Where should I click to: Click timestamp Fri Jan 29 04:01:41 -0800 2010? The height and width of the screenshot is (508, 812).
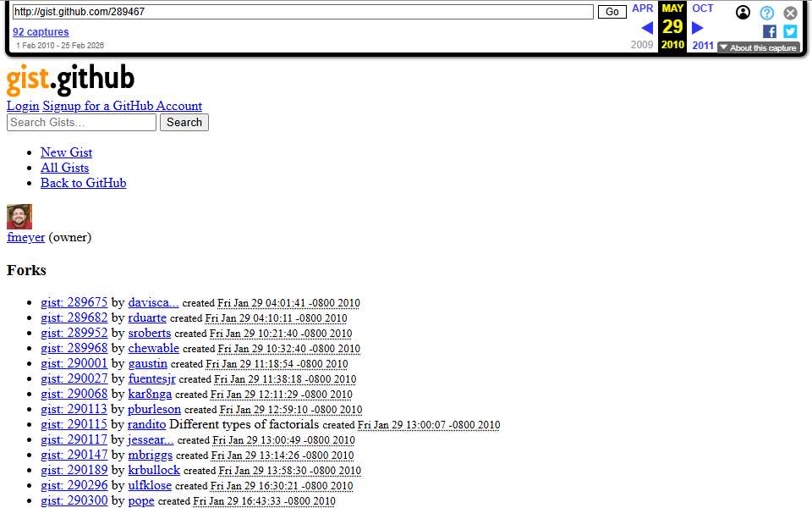tap(288, 303)
